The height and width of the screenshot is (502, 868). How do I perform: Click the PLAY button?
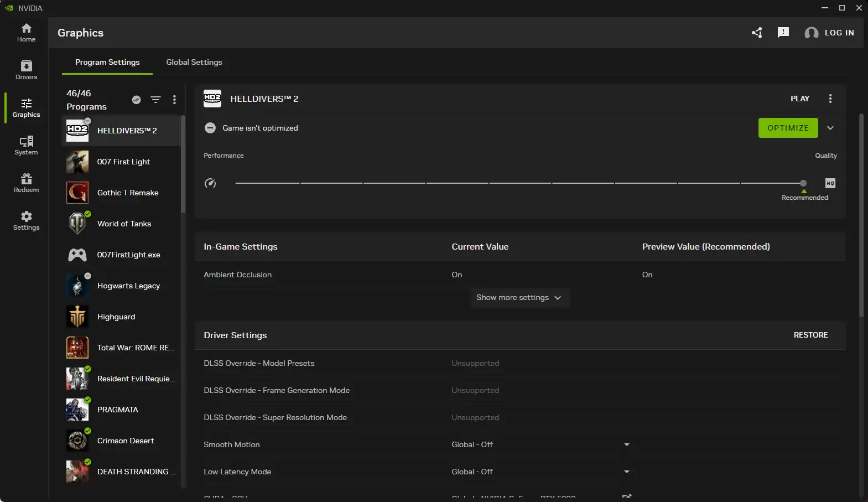point(800,99)
